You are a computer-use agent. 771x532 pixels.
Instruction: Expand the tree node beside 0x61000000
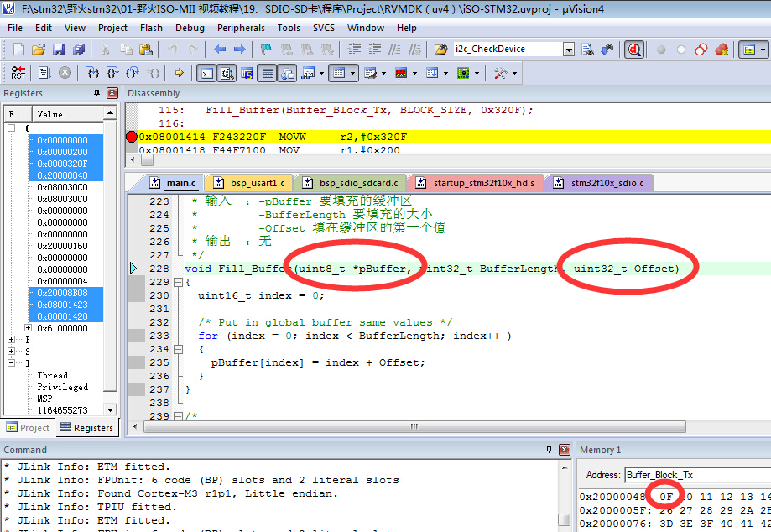[29, 328]
